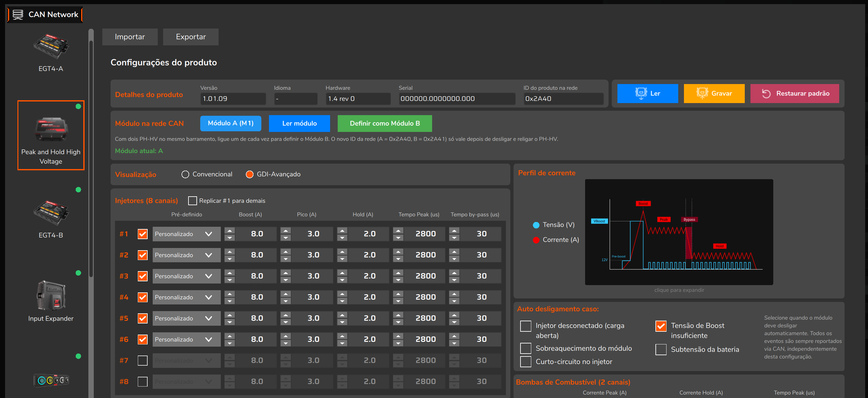The height and width of the screenshot is (398, 868).
Task: Click the Gravar write-to-module button
Action: tap(714, 94)
